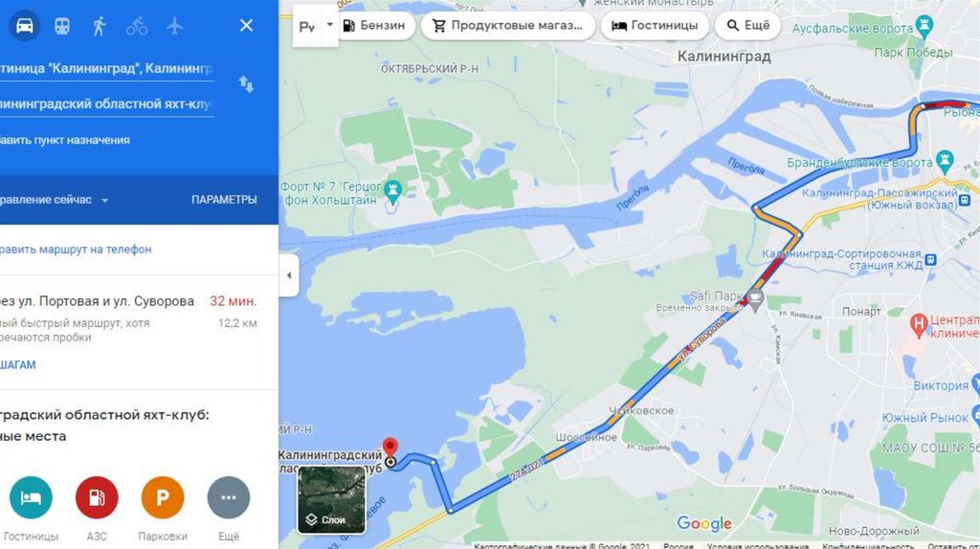
Task: Open the language dropdown arrow near Ру
Action: pos(329,26)
